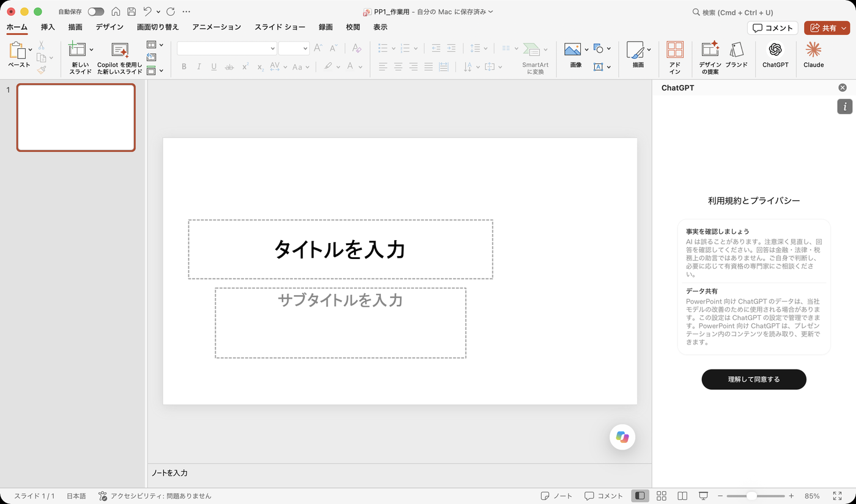Toggle the normal view button in status bar
This screenshot has width=856, height=504.
point(640,496)
